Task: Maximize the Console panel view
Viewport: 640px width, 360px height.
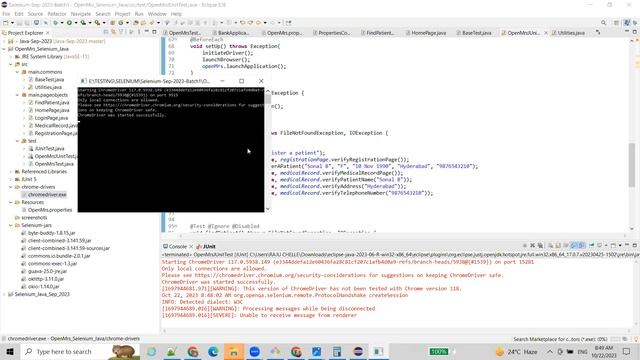Action: pos(634,245)
